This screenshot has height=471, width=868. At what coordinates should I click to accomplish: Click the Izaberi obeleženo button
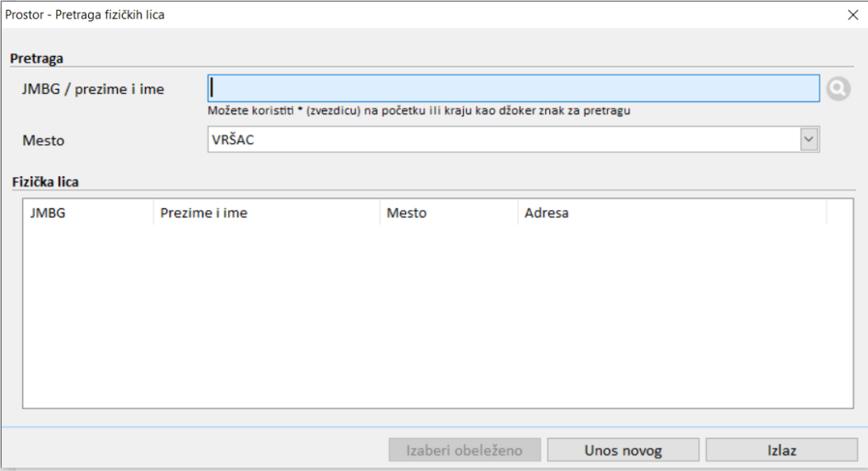click(465, 451)
